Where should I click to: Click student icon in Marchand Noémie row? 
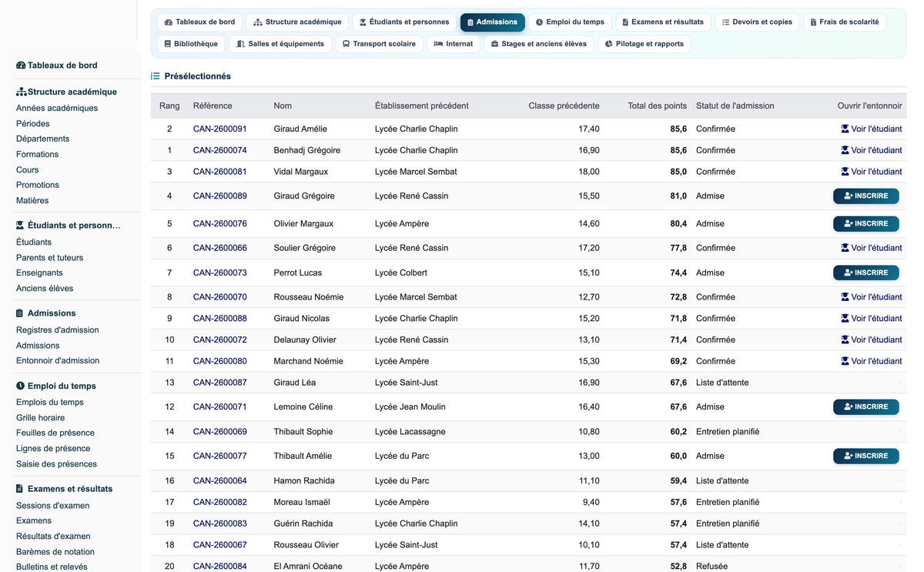(845, 361)
